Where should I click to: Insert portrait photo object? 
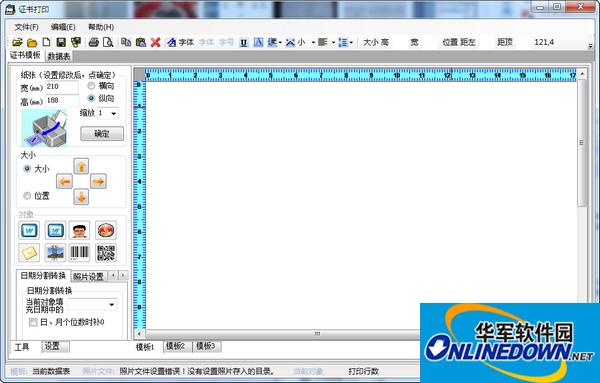coord(80,230)
